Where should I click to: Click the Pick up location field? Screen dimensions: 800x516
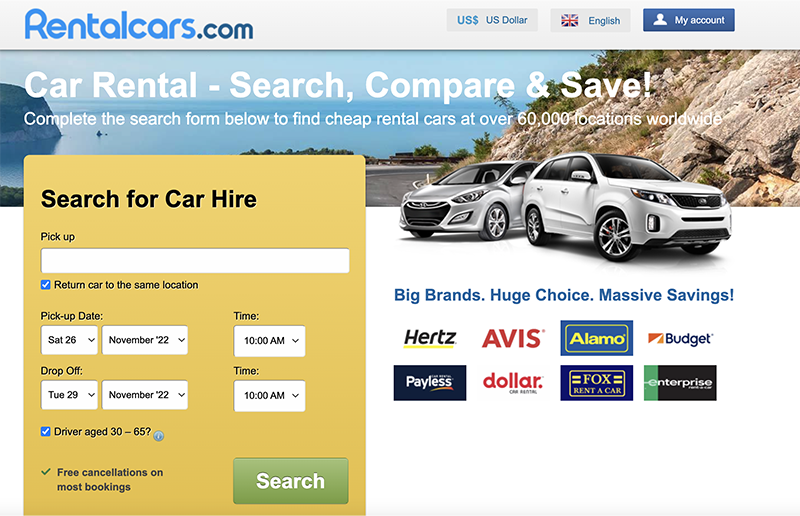(x=195, y=260)
